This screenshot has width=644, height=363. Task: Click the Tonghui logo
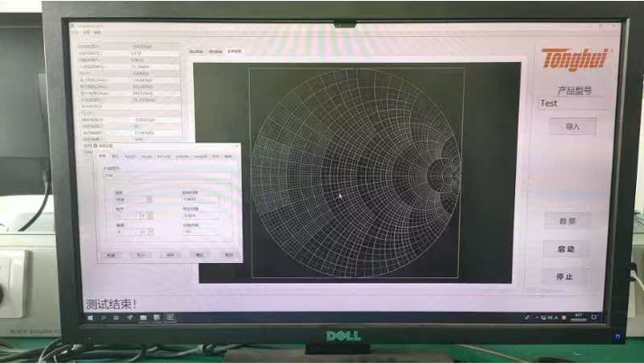575,61
